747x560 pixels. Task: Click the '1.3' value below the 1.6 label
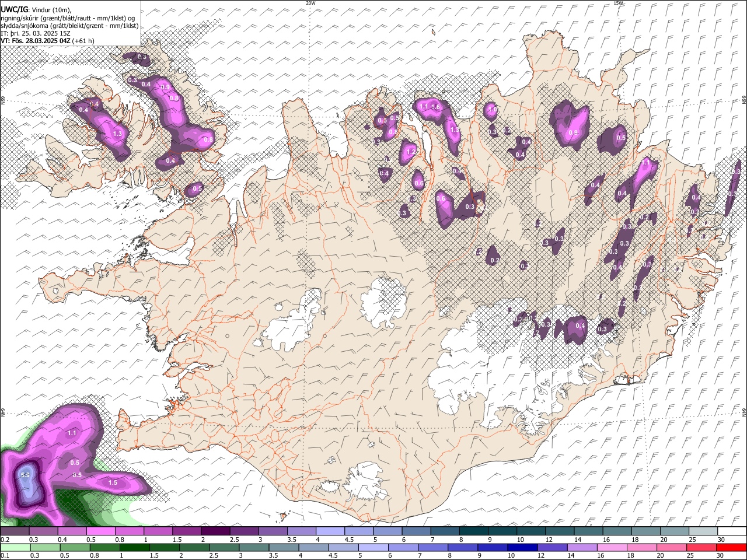coord(455,129)
